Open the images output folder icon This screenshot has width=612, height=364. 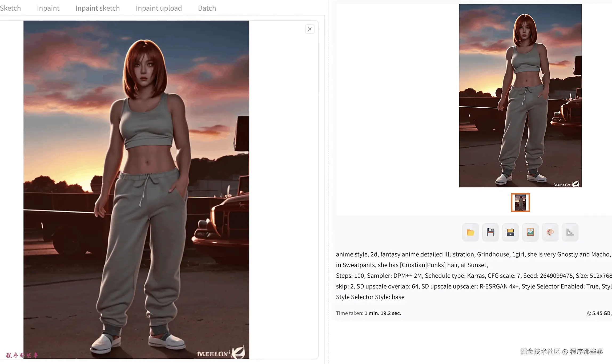[470, 232]
